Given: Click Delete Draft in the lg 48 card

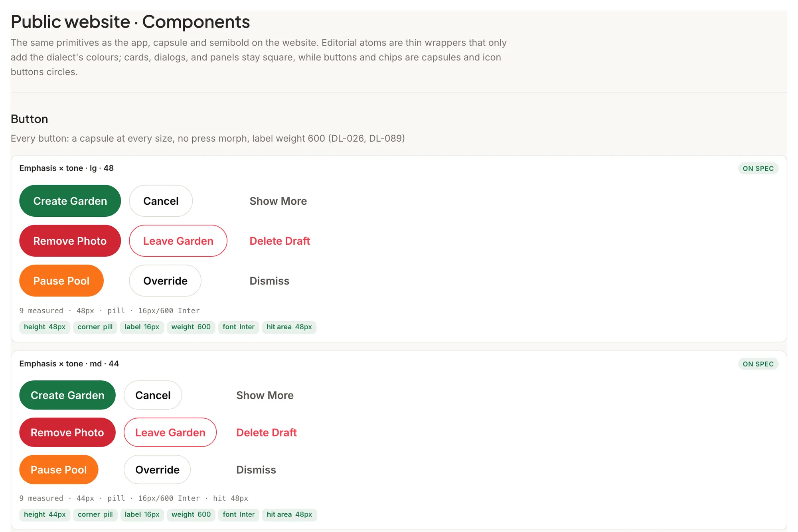Looking at the screenshot, I should tap(280, 241).
